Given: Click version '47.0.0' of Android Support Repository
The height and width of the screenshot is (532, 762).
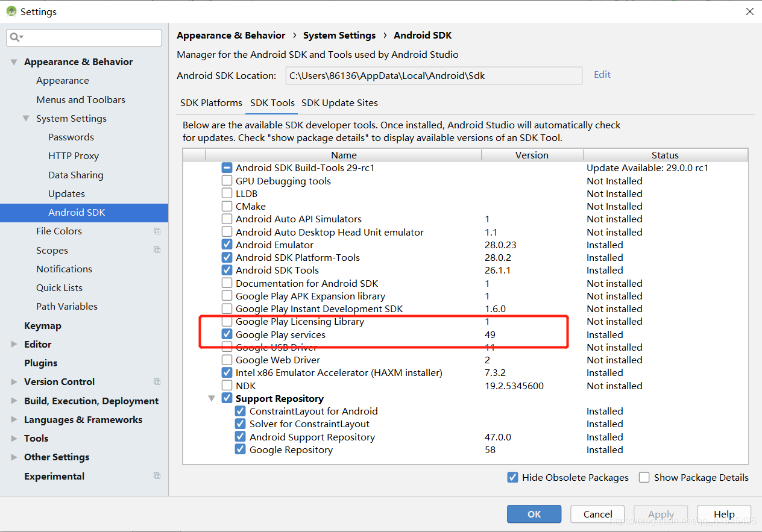Looking at the screenshot, I should coord(498,437).
